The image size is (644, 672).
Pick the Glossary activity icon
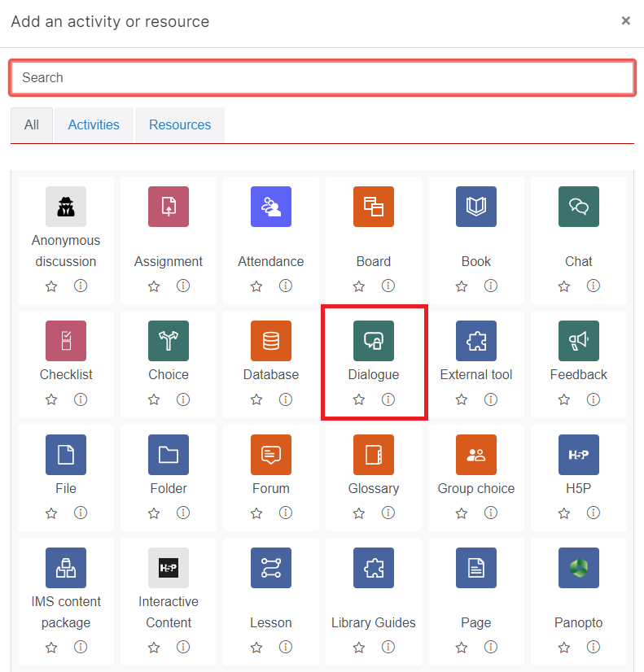click(x=374, y=455)
